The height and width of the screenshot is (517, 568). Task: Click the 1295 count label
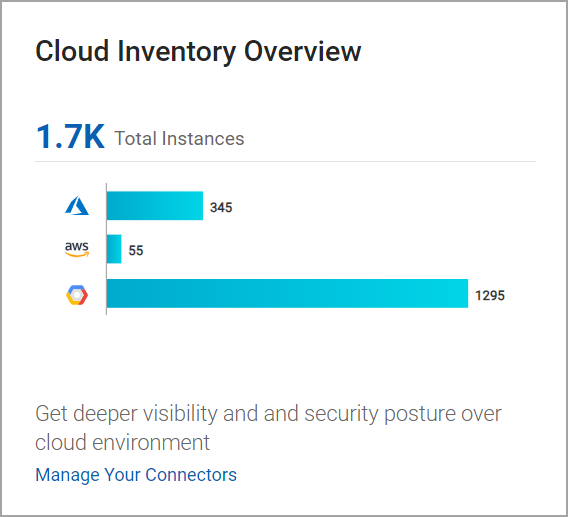pos(490,296)
